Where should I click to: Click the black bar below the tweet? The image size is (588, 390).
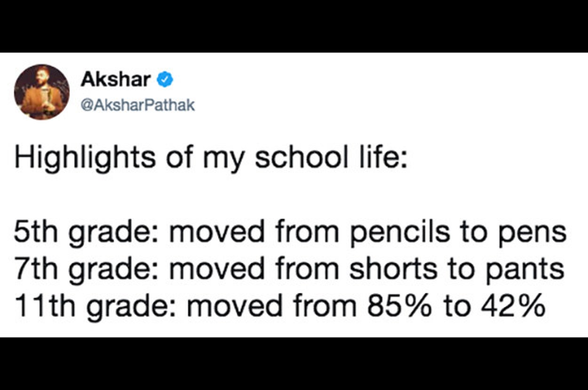click(294, 363)
